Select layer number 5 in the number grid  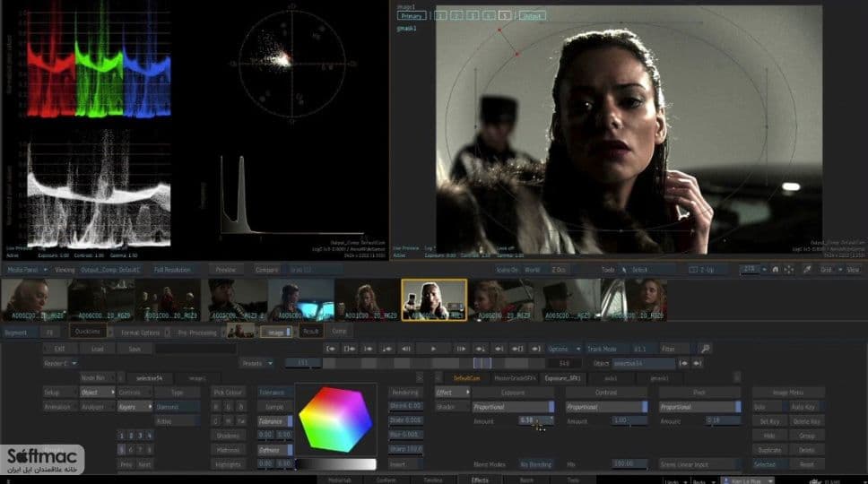[122, 450]
